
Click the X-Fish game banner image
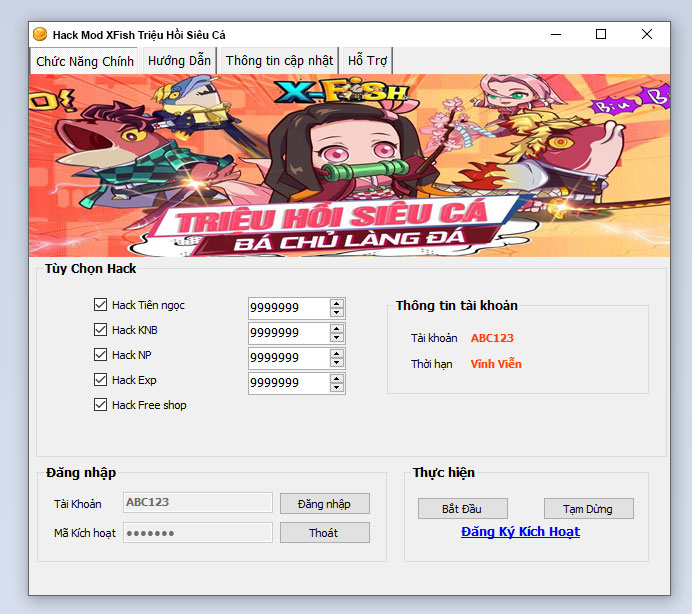pyautogui.click(x=349, y=165)
